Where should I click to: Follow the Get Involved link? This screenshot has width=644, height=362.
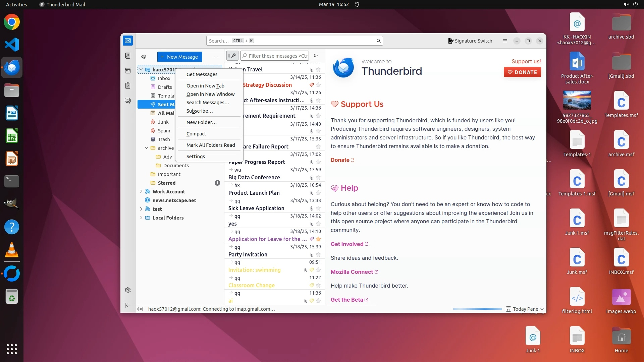(x=347, y=244)
